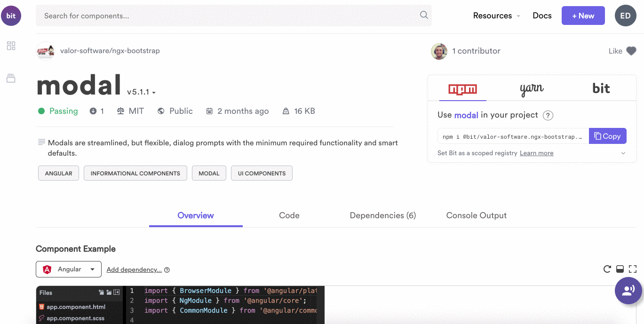This screenshot has height=324, width=644.
Task: Switch to the Code tab
Action: coord(289,215)
